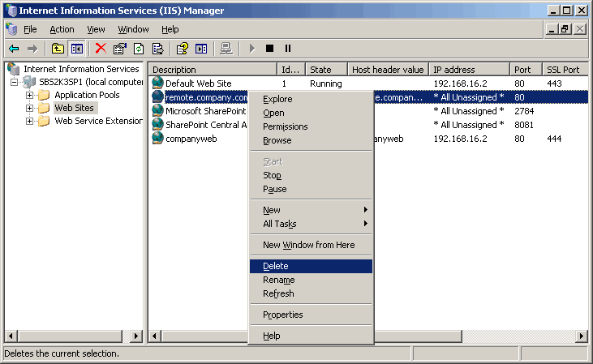This screenshot has width=593, height=364.
Task: Sort by the Description column header
Action: [213, 70]
